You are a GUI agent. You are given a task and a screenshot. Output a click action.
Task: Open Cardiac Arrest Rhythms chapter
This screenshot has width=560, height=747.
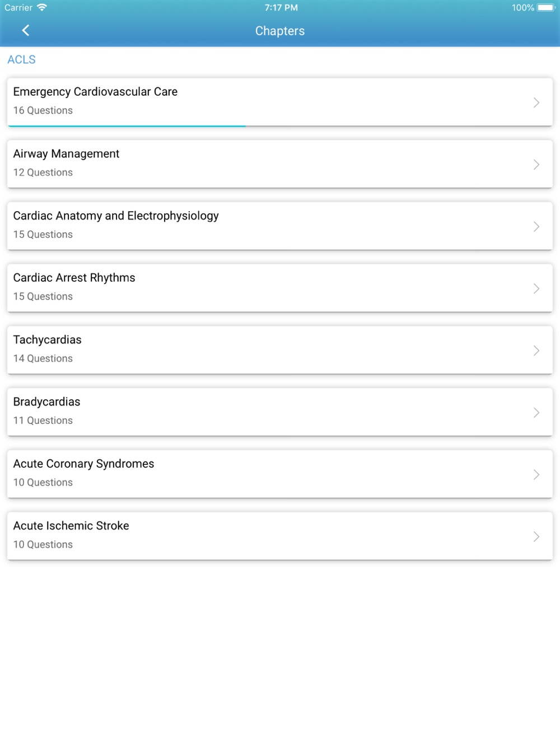click(280, 288)
